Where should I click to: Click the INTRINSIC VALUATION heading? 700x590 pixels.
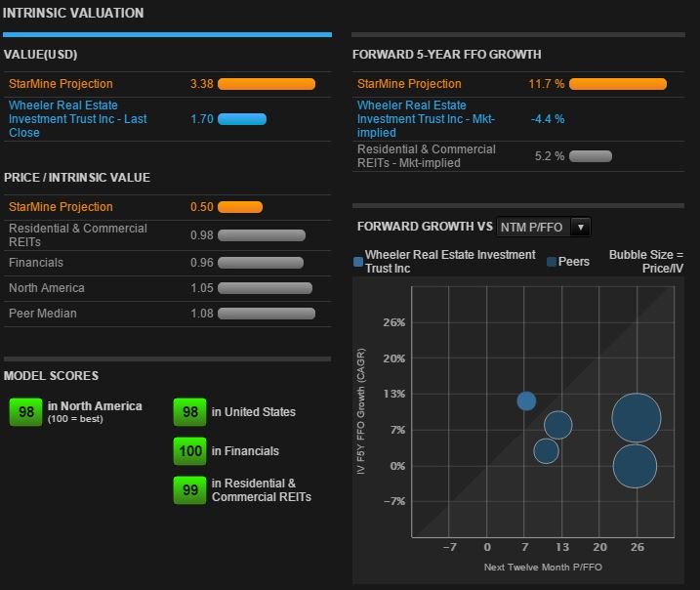tap(73, 13)
